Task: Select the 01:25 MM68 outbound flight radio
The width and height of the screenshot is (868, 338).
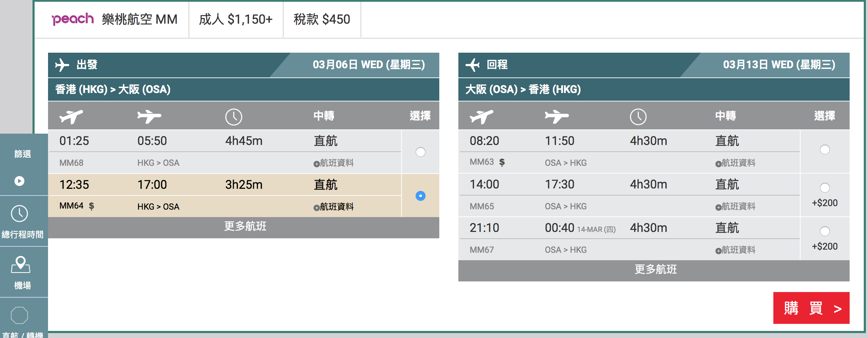Action: point(420,152)
